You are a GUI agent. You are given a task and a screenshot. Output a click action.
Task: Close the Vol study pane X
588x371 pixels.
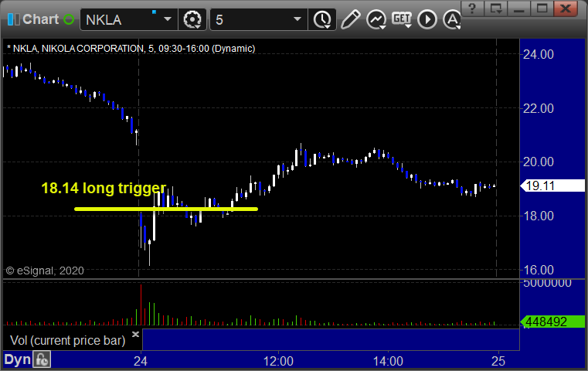click(x=135, y=334)
